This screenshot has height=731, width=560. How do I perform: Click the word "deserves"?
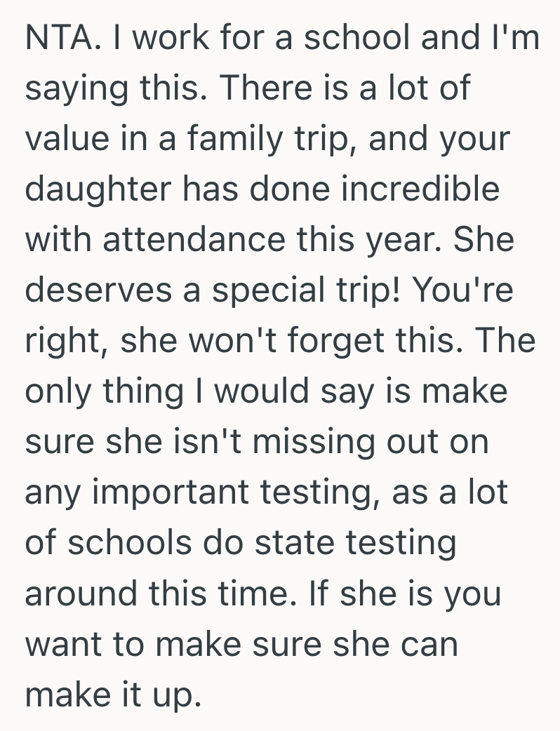(x=99, y=290)
